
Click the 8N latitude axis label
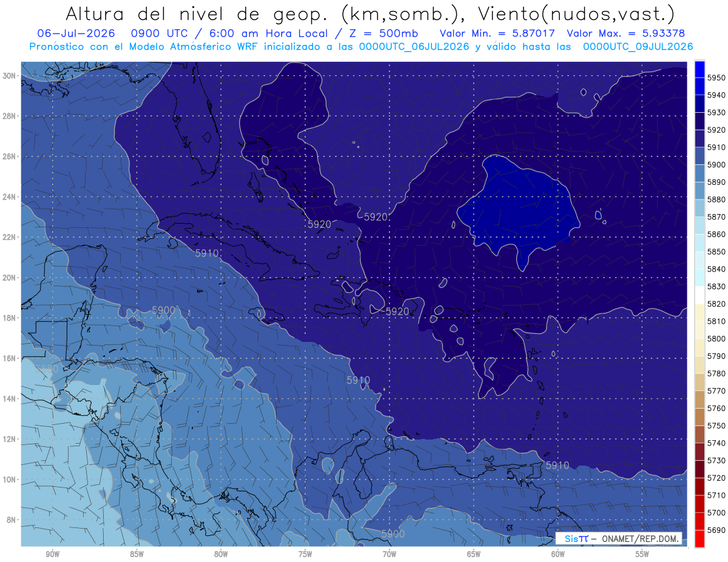pos(11,520)
